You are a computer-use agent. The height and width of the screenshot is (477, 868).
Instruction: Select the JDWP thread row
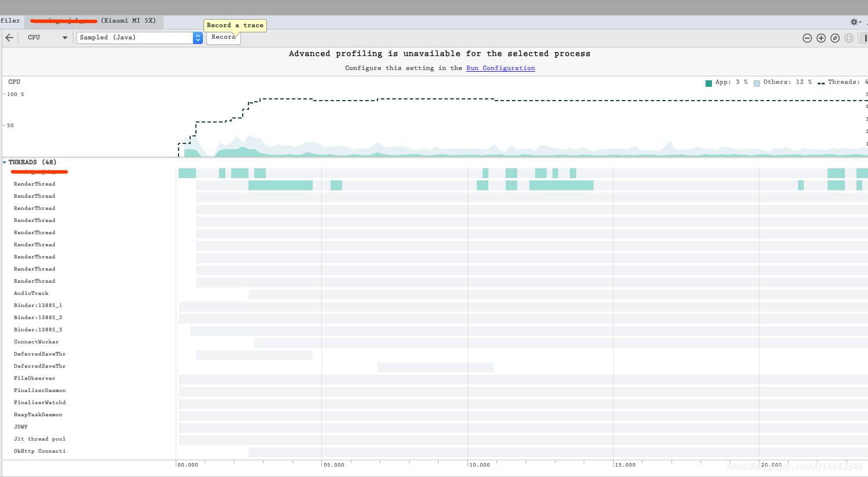tap(435, 427)
